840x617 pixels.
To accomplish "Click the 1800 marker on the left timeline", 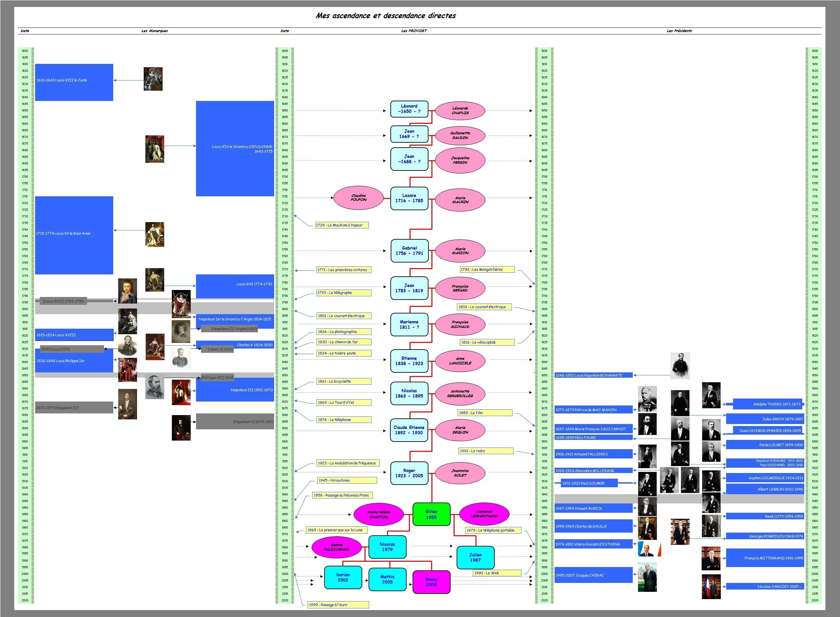I will (x=25, y=309).
